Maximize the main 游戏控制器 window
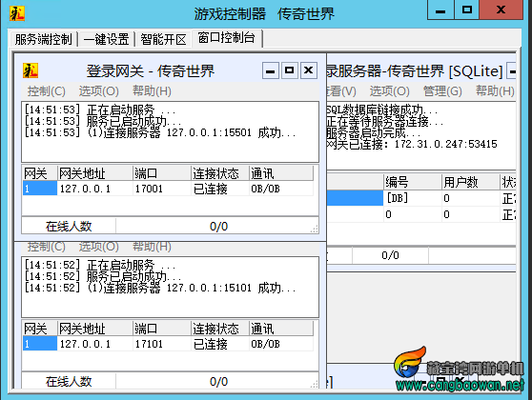Screen dimensions: 532x400 coord(467,10)
